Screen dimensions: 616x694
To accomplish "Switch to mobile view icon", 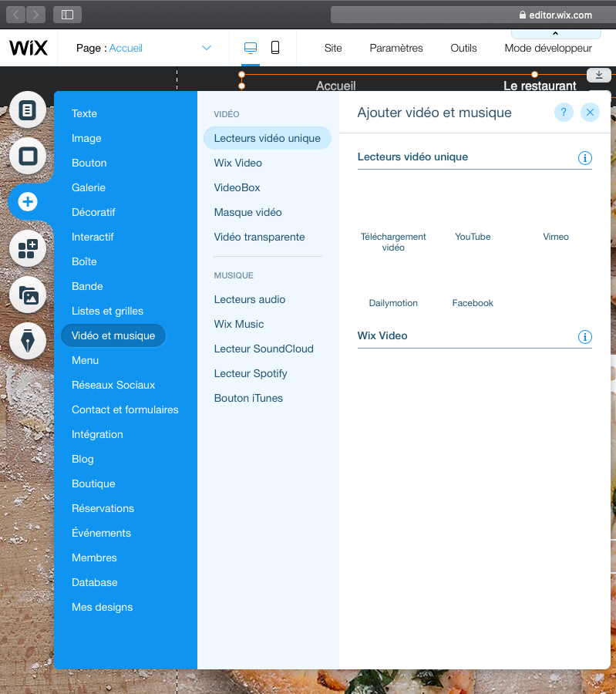I will click(274, 48).
